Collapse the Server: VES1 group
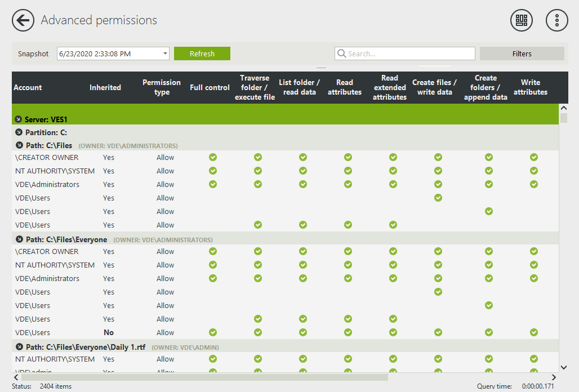The height and width of the screenshot is (392, 579). pos(18,119)
